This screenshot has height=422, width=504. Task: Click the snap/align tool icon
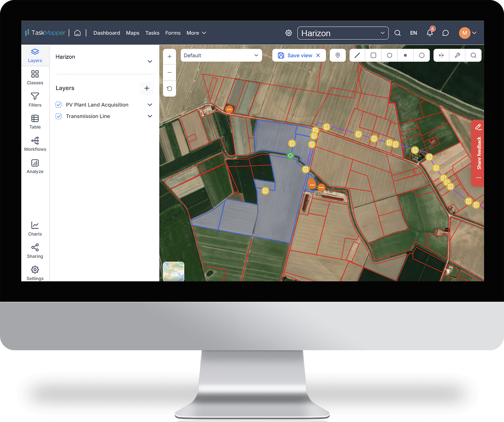[x=441, y=55]
